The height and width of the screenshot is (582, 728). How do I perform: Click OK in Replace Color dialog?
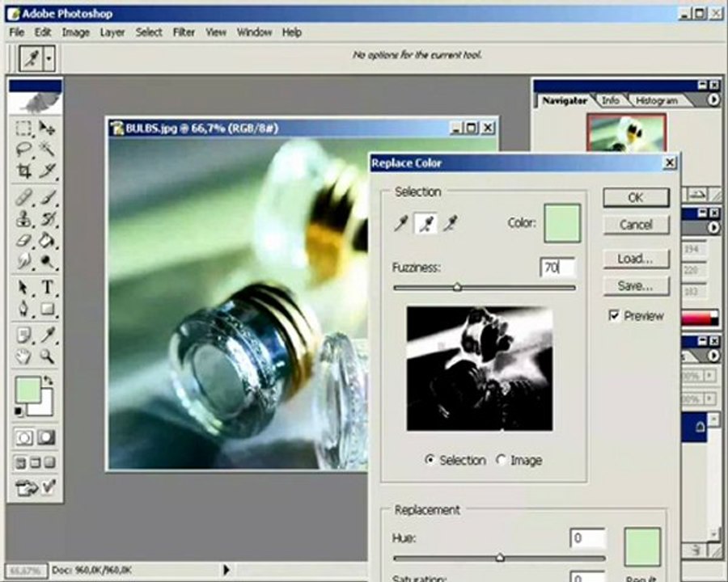click(636, 198)
